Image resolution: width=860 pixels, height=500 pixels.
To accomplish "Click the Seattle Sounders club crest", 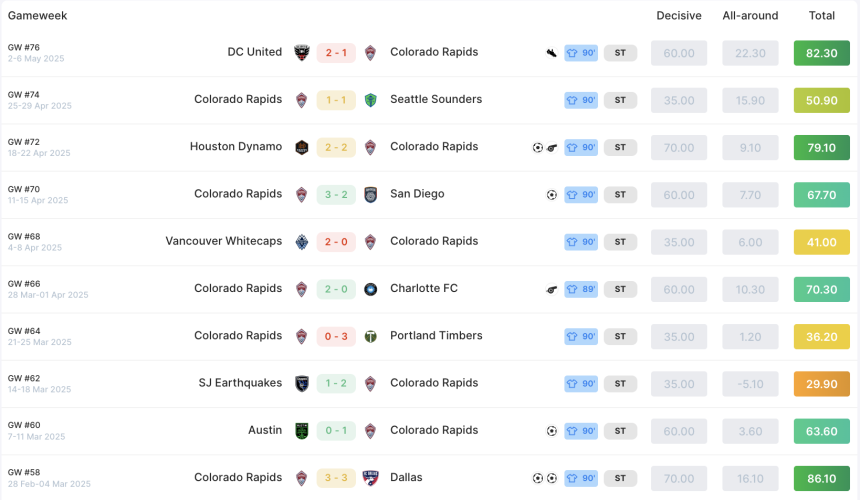I will [371, 100].
